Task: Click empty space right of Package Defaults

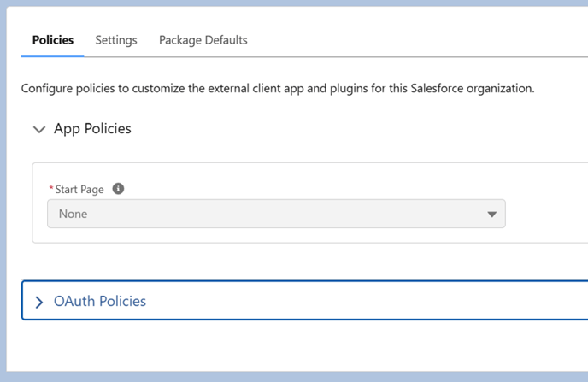Action: point(410,40)
